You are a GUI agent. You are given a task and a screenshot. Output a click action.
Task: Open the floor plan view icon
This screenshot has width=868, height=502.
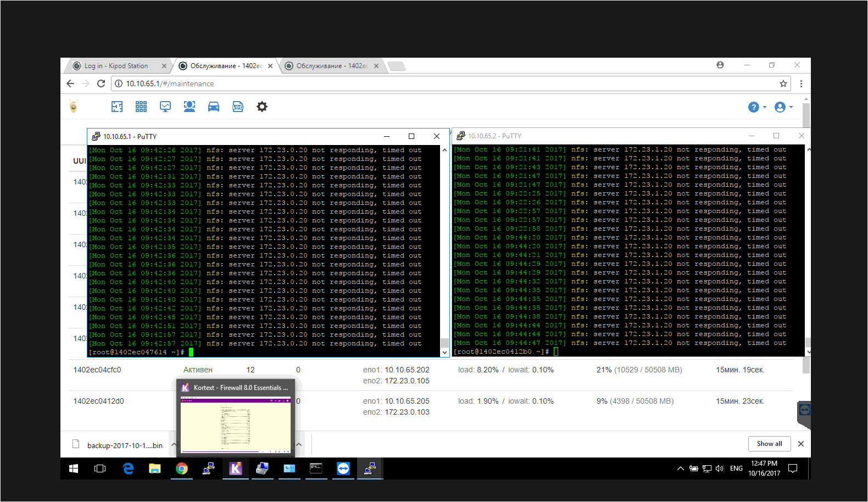117,107
